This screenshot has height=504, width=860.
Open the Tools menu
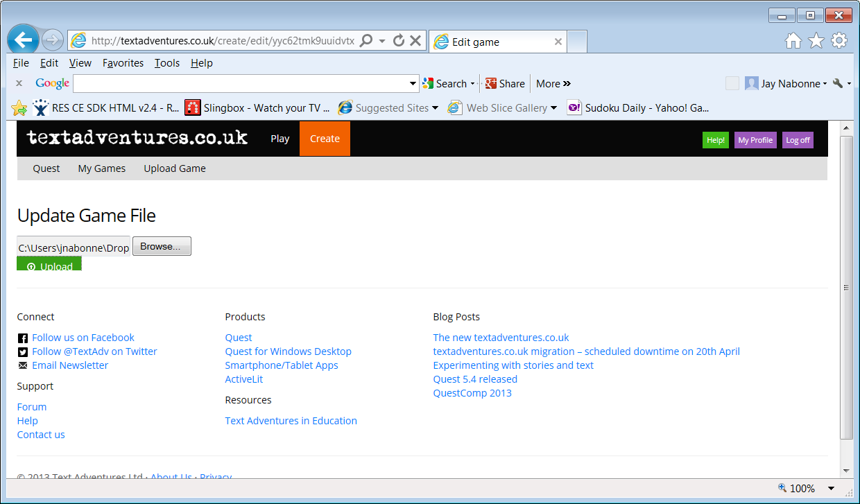pyautogui.click(x=166, y=63)
